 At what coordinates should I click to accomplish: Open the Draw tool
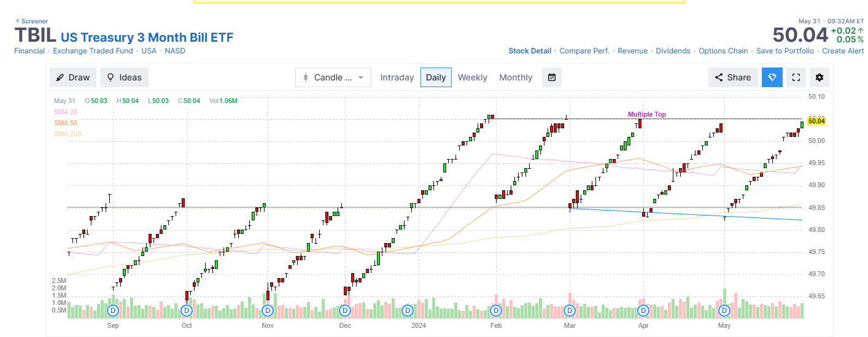pos(73,77)
